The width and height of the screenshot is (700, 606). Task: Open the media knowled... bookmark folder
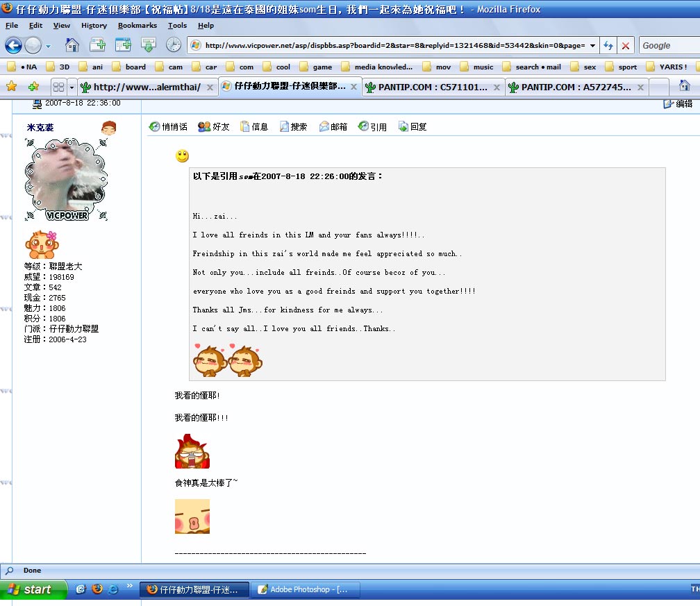[x=377, y=67]
